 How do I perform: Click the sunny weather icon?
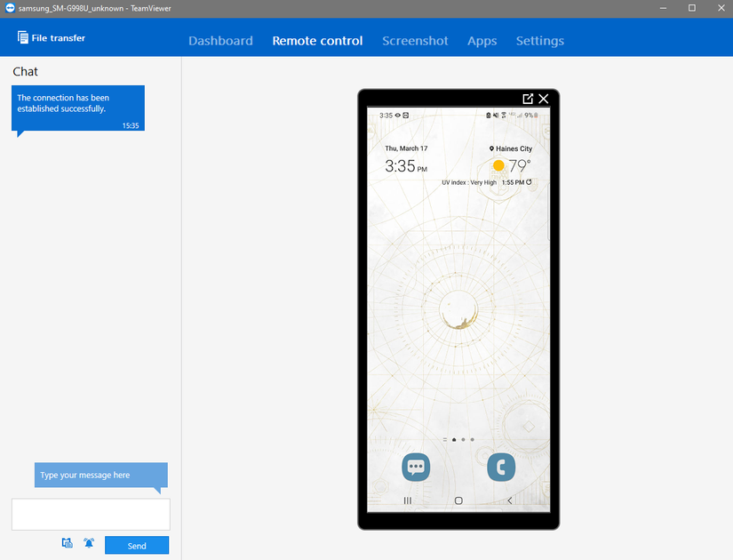[498, 165]
